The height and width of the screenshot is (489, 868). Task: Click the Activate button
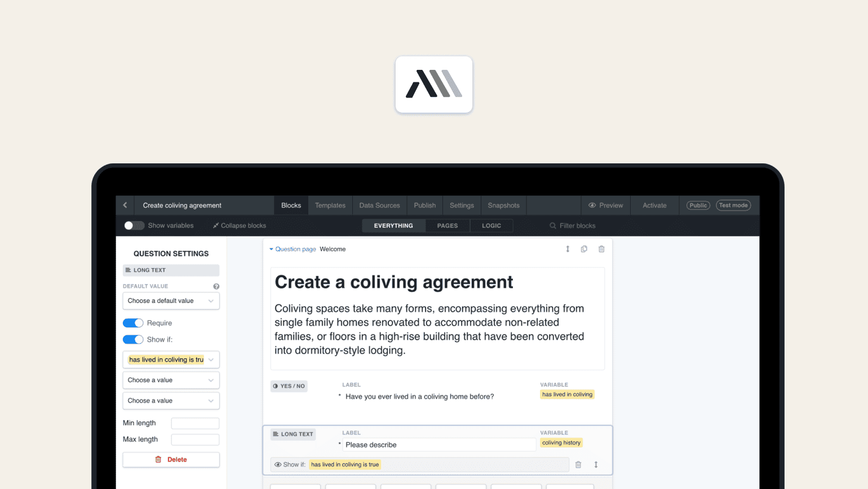654,206
